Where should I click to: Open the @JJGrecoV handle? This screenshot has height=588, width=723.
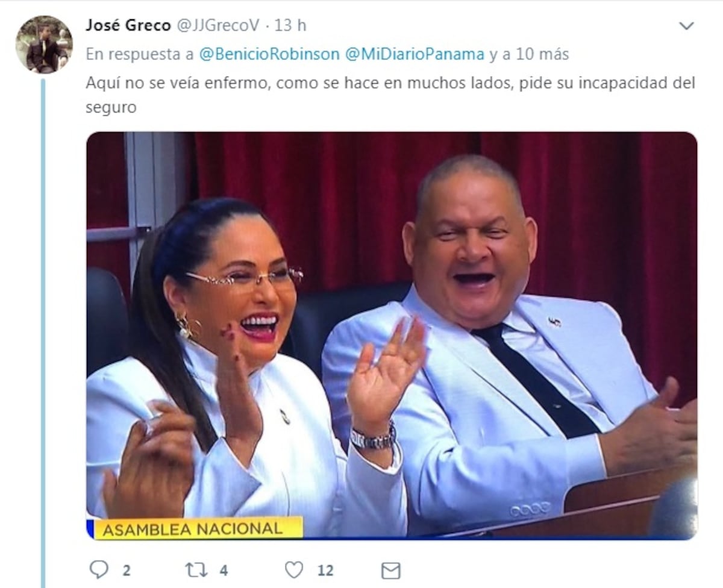tap(218, 25)
